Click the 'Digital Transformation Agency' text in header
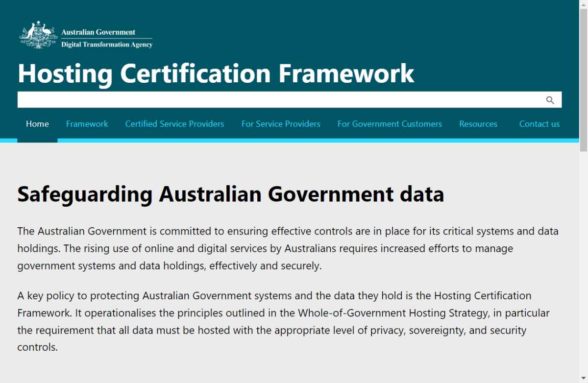This screenshot has width=588, height=383. (x=107, y=45)
